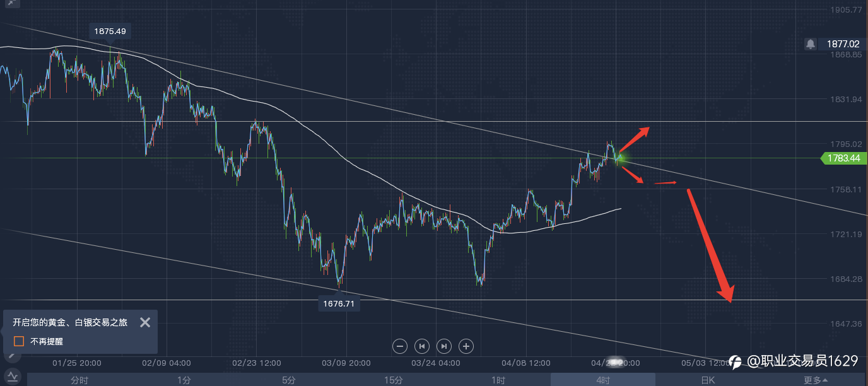Screen dimensions: 868x386
Task: Select the 5分 timeframe tab
Action: pos(288,380)
